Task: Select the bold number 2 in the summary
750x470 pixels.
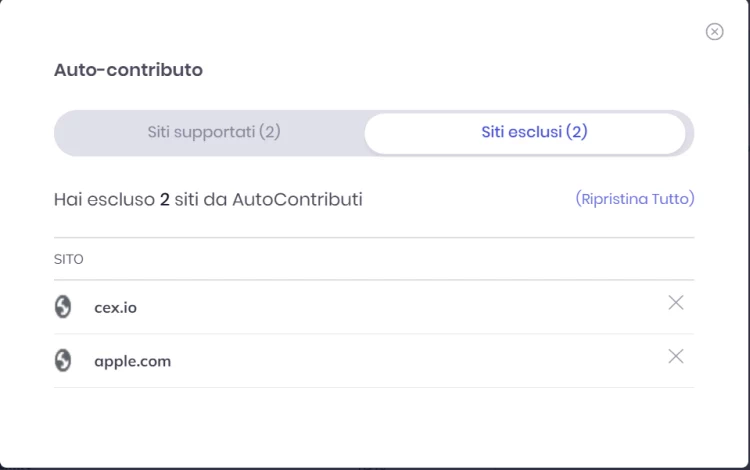Action: point(165,199)
